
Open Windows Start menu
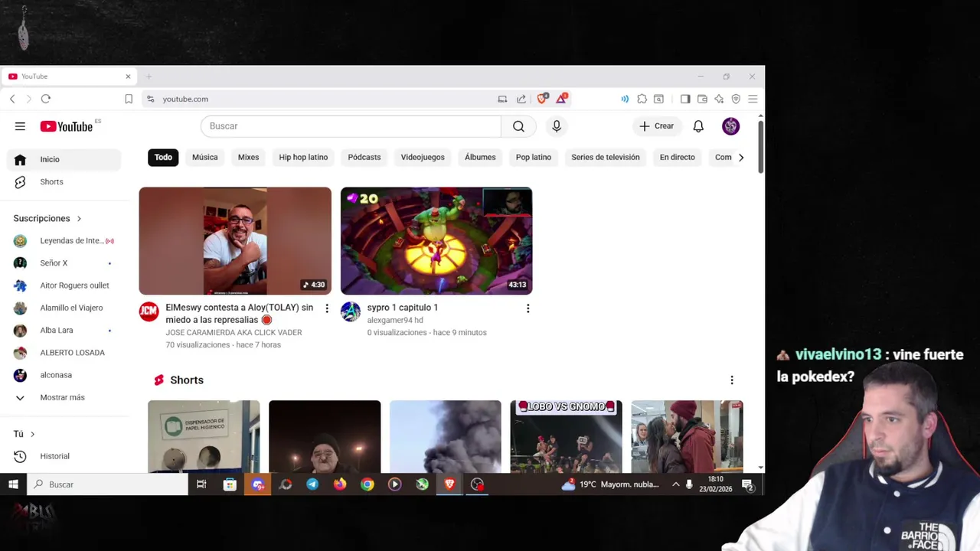coord(13,484)
